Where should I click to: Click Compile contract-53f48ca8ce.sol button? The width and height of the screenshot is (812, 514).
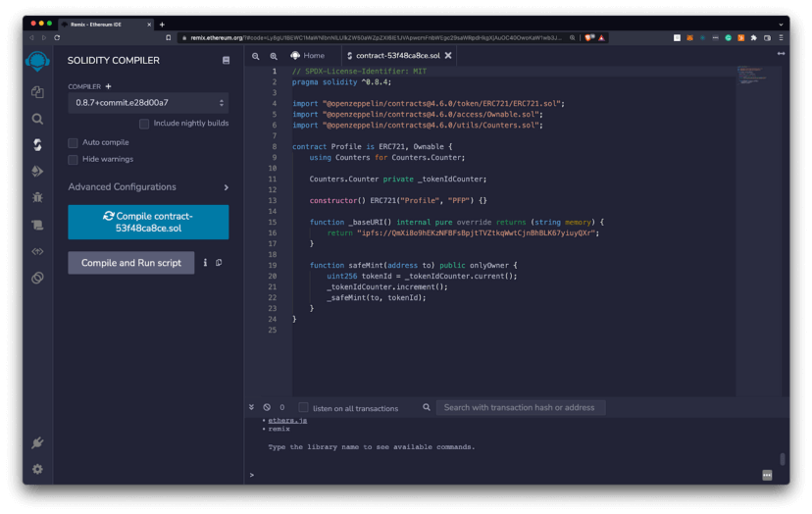(x=148, y=222)
